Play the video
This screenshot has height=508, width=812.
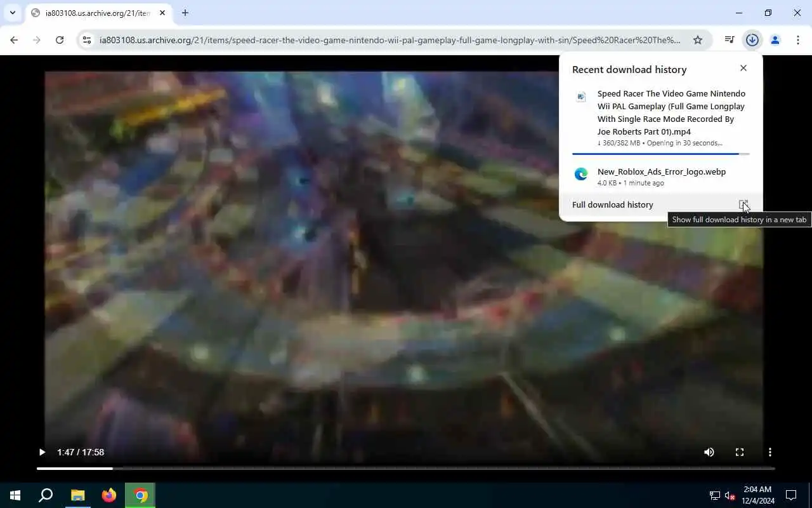[x=42, y=452]
